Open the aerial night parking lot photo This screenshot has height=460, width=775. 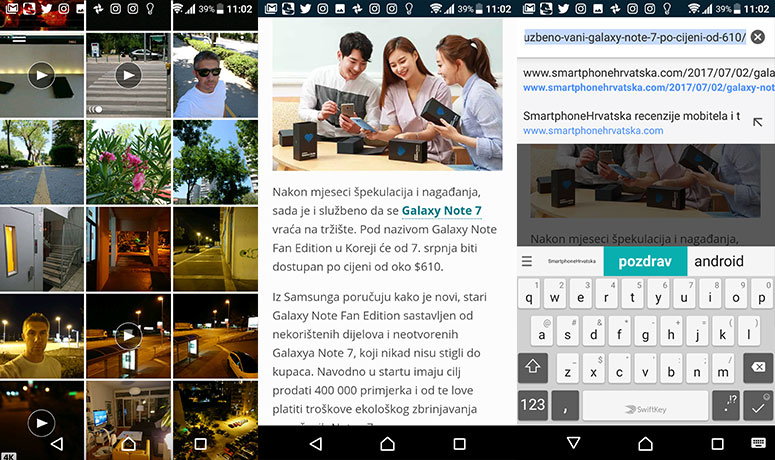point(215,420)
